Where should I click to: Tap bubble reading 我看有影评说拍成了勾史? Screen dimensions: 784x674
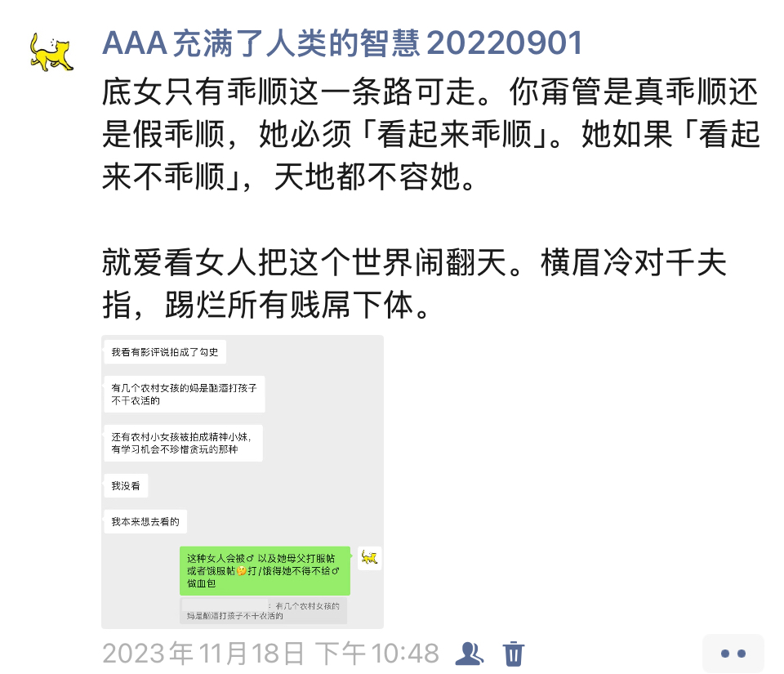165,352
